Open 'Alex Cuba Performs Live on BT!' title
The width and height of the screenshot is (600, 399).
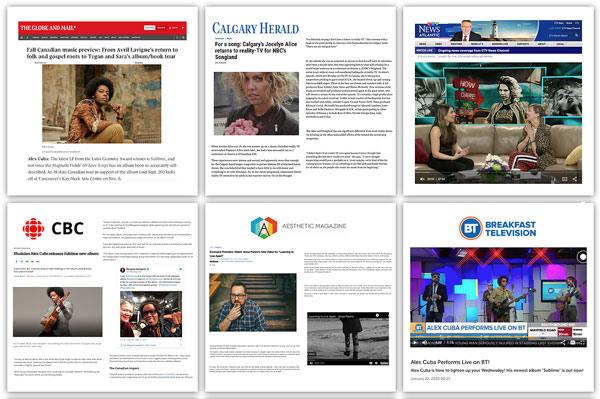(450, 362)
